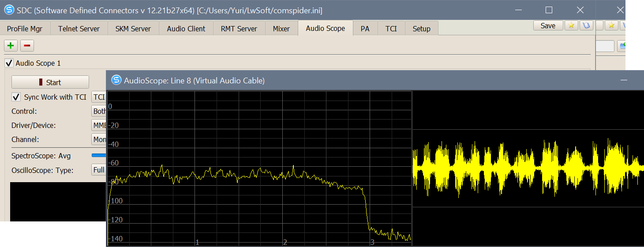Minimize the AudioScope Line 8 window
644x247 pixels.
tap(624, 80)
